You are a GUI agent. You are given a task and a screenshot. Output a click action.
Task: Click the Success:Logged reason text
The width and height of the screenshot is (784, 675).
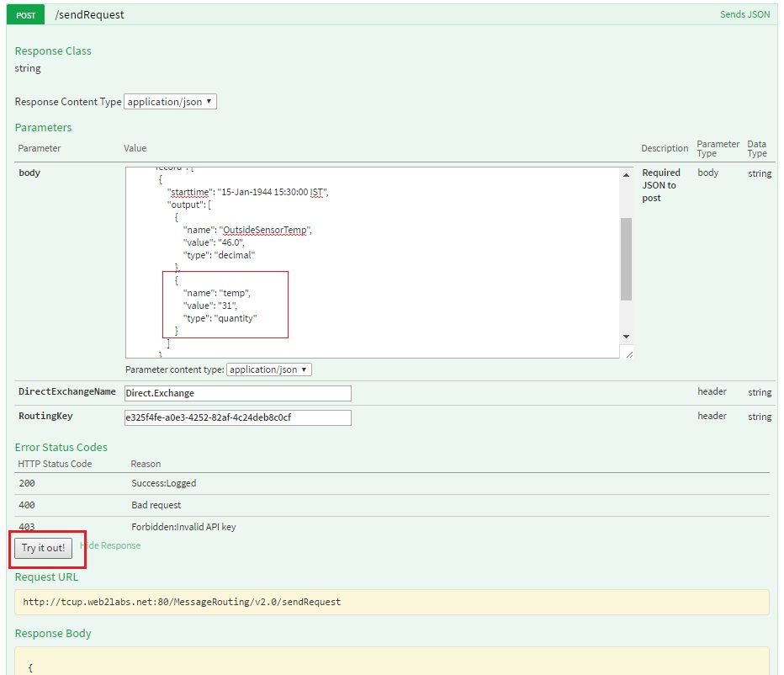163,483
